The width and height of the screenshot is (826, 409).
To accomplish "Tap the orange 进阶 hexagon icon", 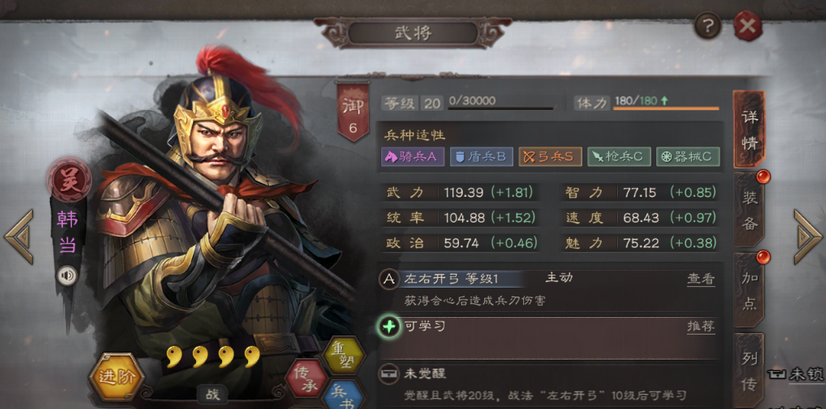I will point(116,377).
